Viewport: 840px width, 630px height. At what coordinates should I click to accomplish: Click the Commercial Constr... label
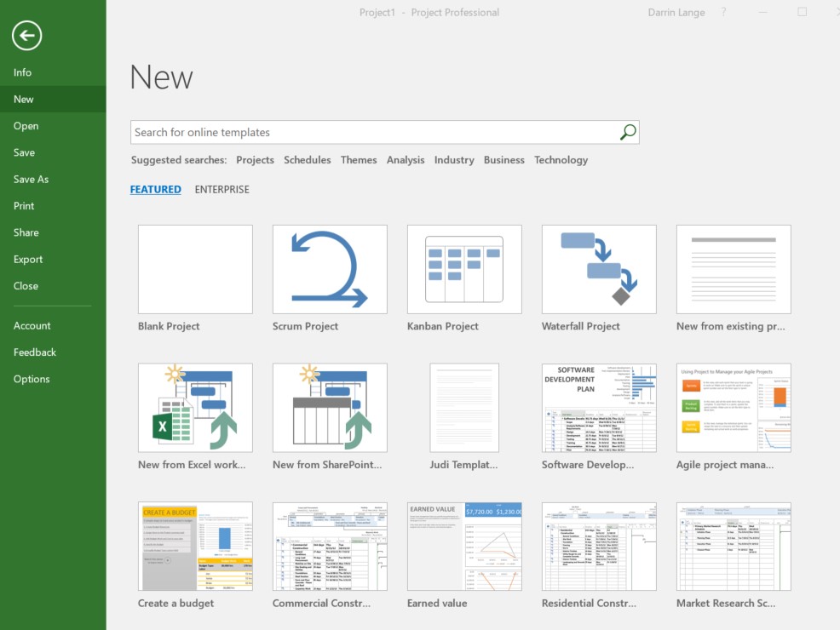[321, 604]
